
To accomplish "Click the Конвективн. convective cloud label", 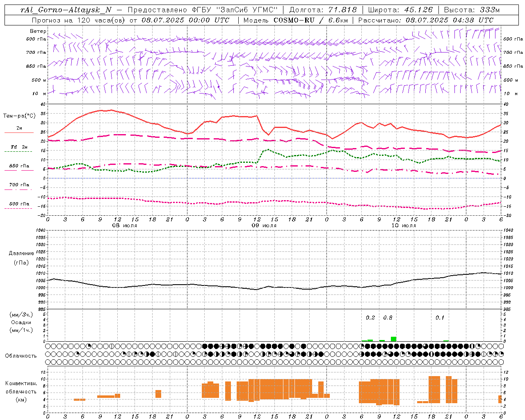I will (21, 383).
